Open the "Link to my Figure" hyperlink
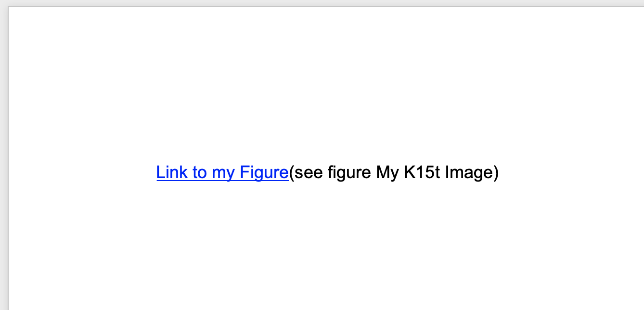Screen dimensions: 644x310 (222, 172)
